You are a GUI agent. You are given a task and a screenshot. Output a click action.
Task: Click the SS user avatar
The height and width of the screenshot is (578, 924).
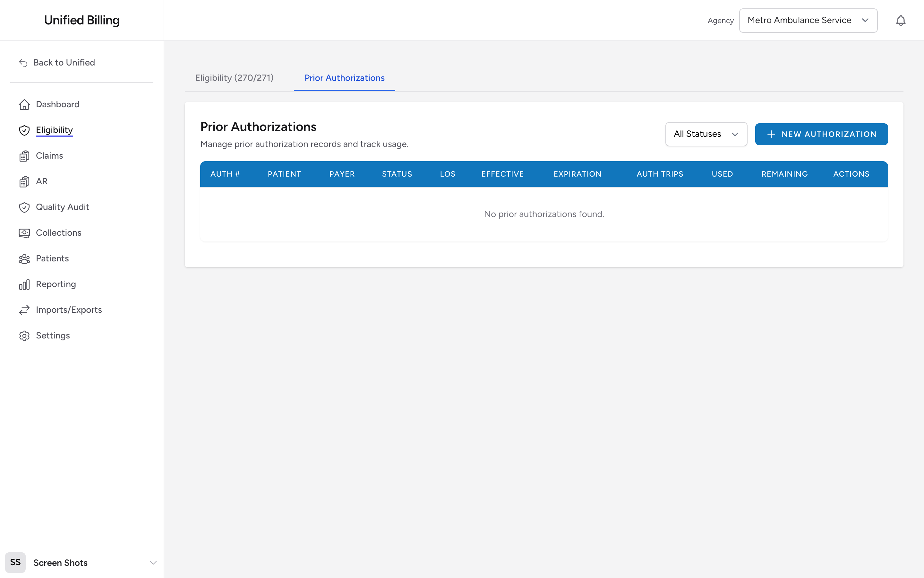pos(15,562)
